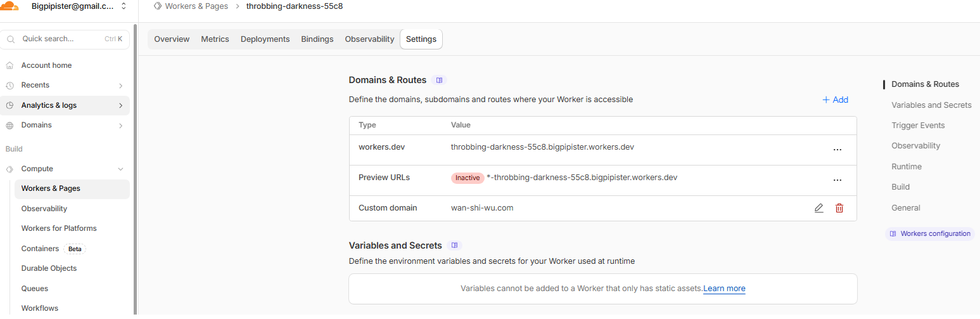Click the Domains globe icon
980x319 pixels.
tap(10, 126)
